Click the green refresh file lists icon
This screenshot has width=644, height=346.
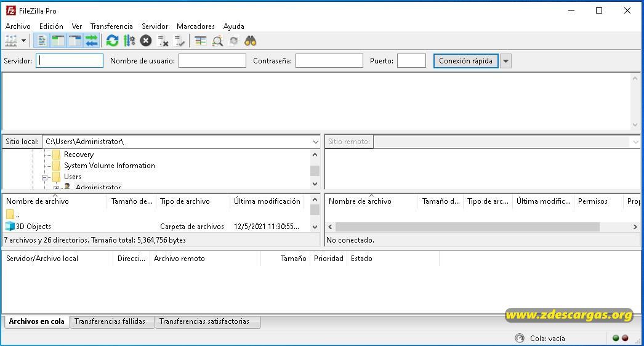pos(112,41)
